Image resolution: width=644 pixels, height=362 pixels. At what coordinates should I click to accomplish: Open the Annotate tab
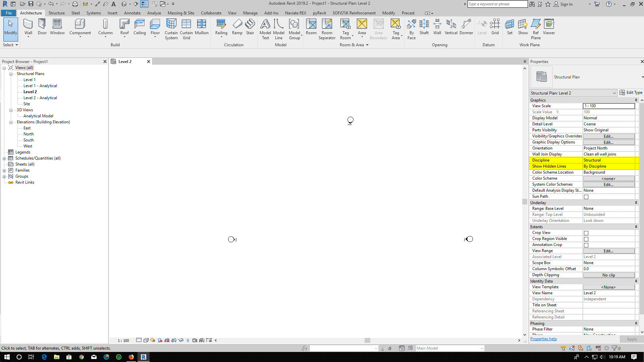132,13
